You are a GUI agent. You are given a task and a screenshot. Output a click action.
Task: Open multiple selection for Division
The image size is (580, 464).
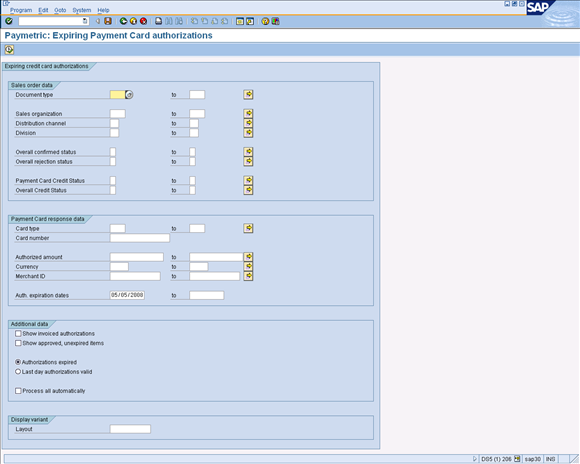pyautogui.click(x=248, y=132)
